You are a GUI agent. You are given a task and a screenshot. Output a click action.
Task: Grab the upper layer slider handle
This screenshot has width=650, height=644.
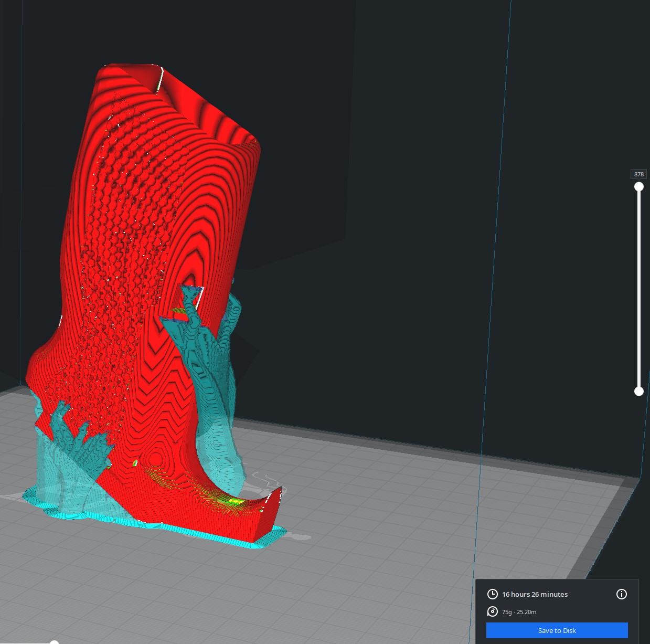[638, 187]
